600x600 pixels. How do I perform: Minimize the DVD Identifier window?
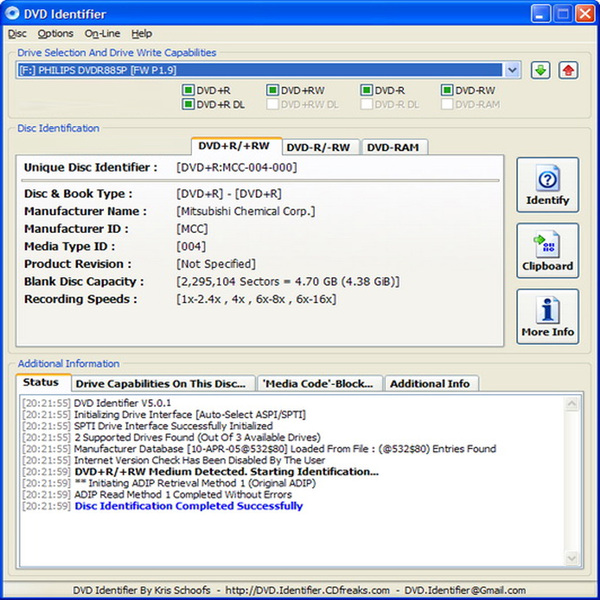coord(540,14)
